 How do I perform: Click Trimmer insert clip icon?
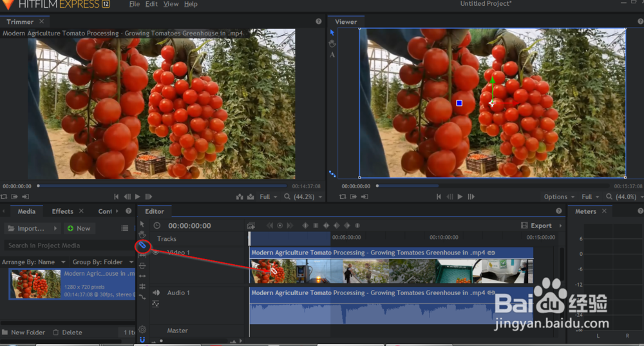tap(240, 197)
